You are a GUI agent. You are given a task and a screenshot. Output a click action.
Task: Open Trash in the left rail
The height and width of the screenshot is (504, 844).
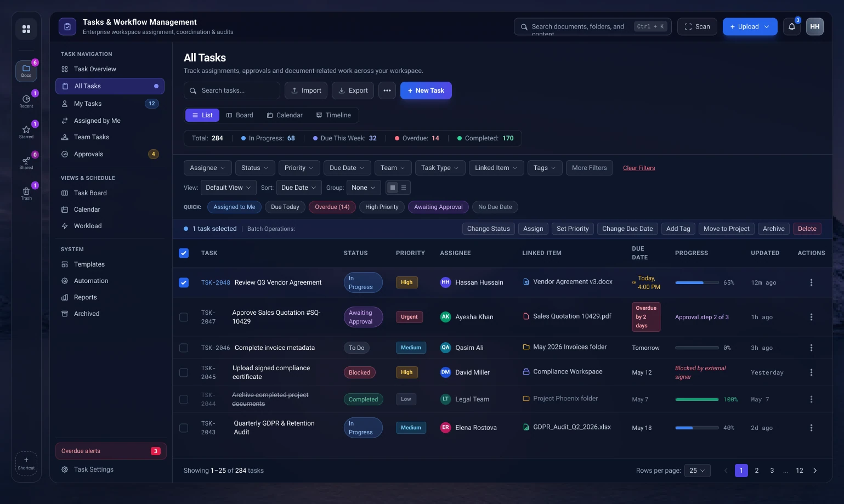(26, 194)
